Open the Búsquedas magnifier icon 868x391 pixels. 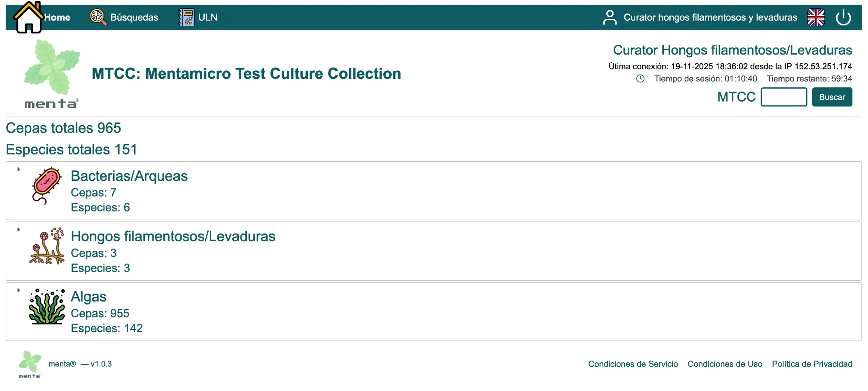(x=98, y=17)
